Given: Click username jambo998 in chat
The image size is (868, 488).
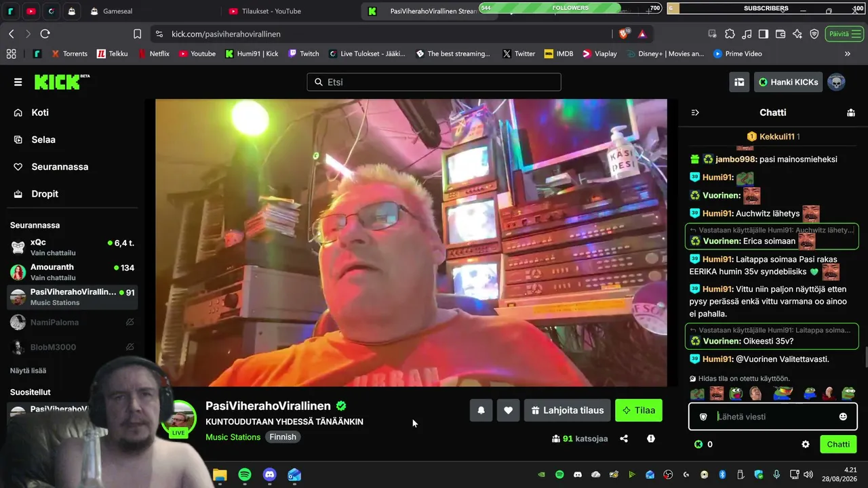Looking at the screenshot, I should click(x=735, y=159).
